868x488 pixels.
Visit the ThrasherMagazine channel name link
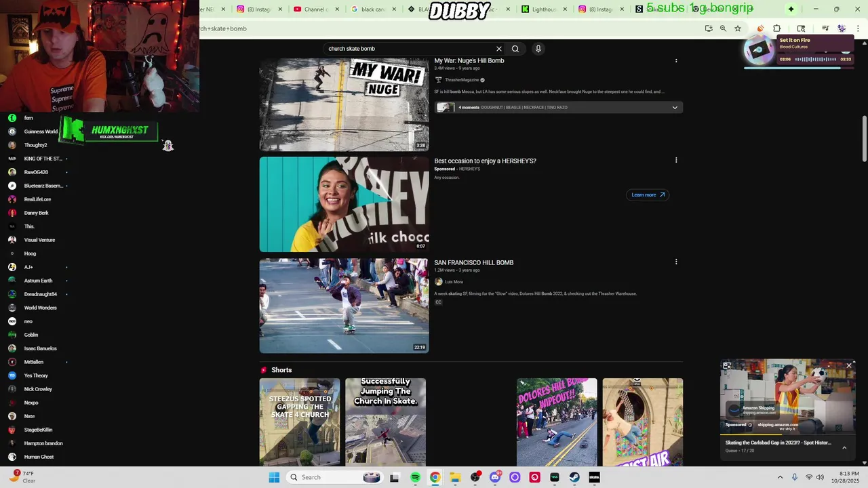[462, 80]
